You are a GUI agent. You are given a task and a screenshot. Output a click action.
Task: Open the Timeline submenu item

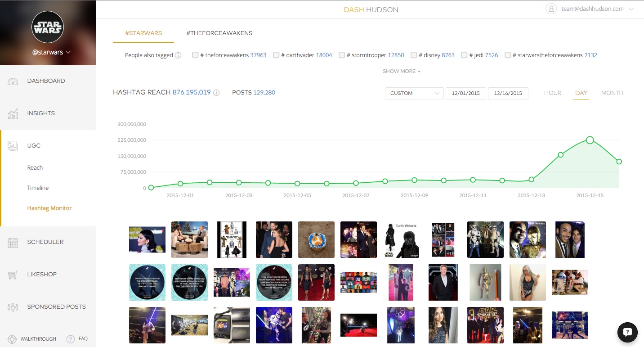point(38,188)
